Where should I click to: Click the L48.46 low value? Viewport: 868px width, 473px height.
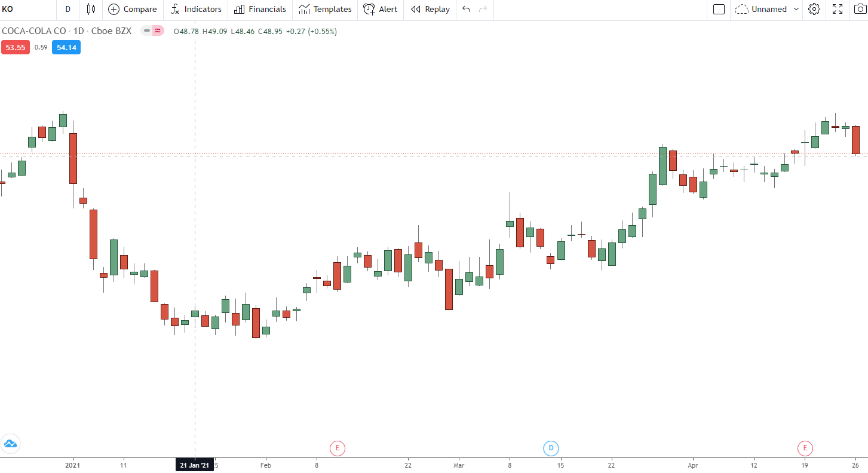(x=243, y=31)
